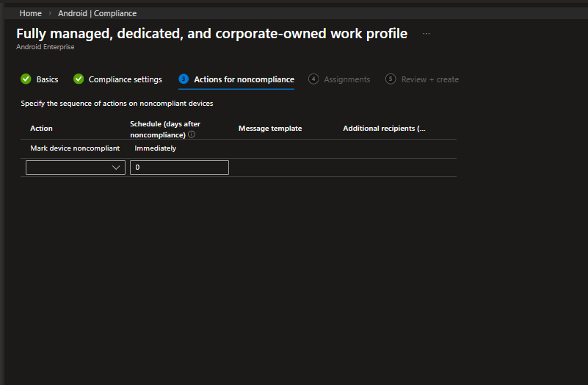Open the Assignments step tab
This screenshot has width=588, height=385.
click(346, 79)
